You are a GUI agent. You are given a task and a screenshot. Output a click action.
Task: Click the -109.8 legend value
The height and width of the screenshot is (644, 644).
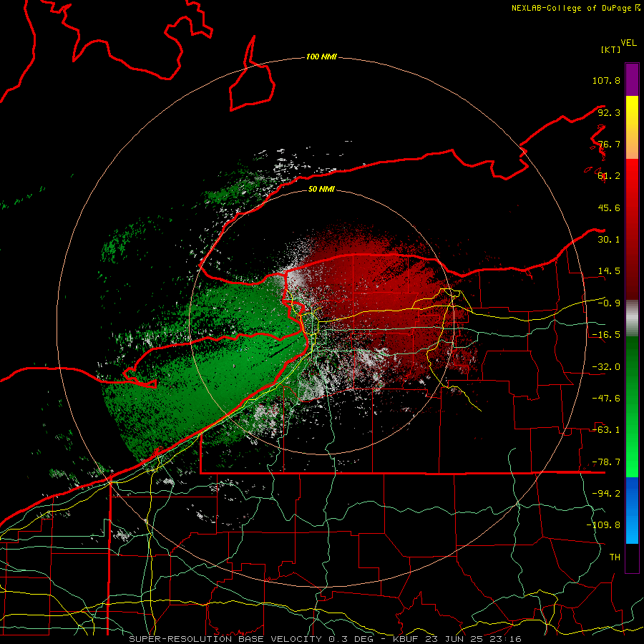click(x=603, y=525)
